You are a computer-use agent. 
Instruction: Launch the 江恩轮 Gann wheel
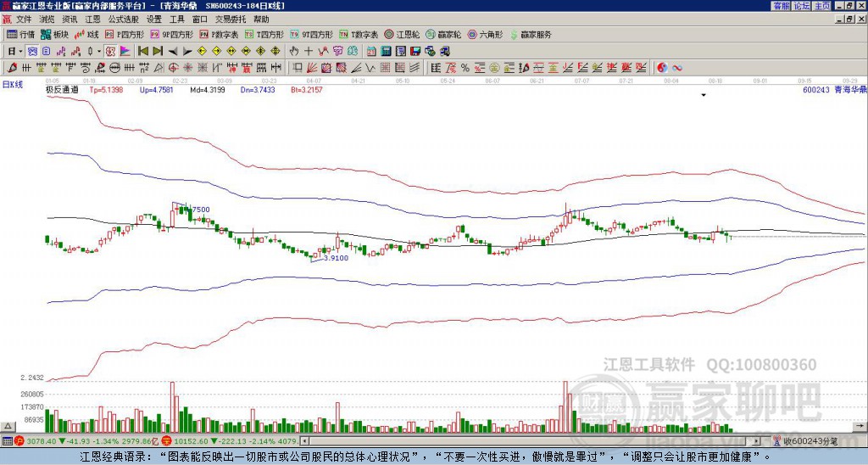pyautogui.click(x=403, y=34)
